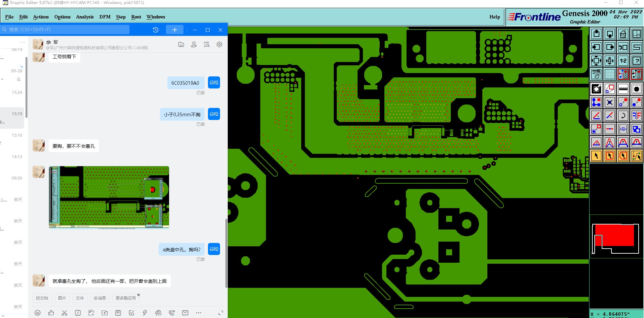The height and width of the screenshot is (318, 644).
Task: Click the delete feature X icon
Action: [610, 102]
